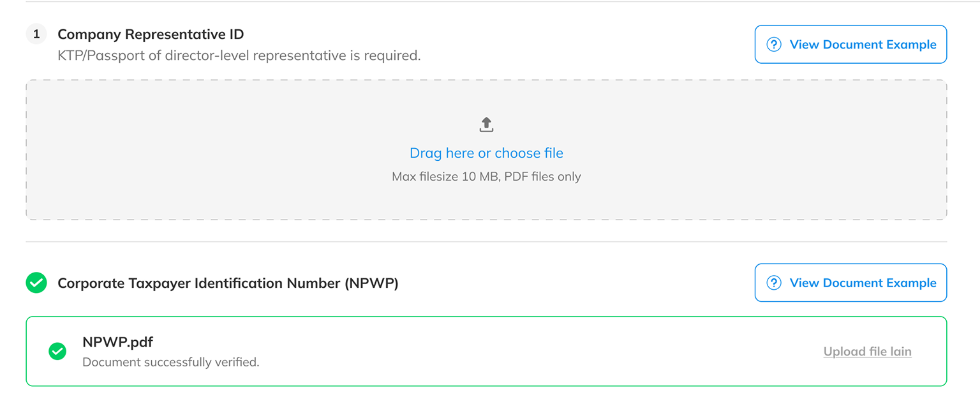Click the step number 1 badge
This screenshot has height=420, width=980.
click(x=36, y=34)
